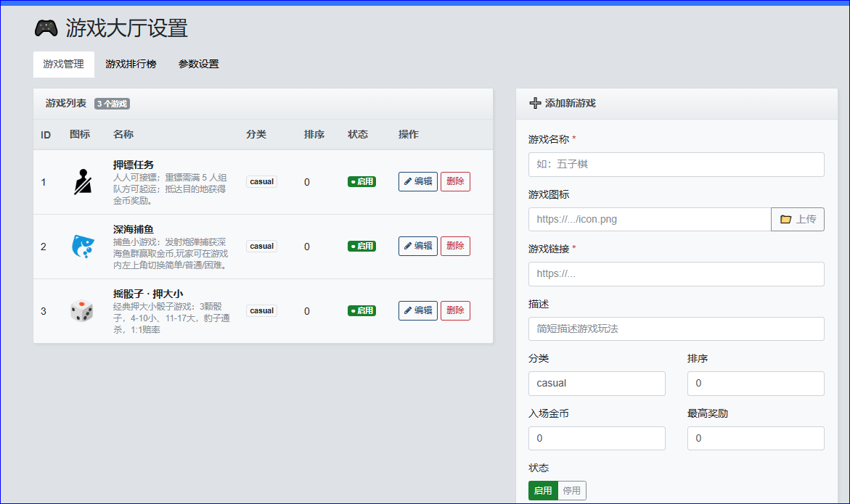Screen dimensions: 850x504
Task: Click the casual category tag for 押镖任务
Action: click(x=262, y=181)
